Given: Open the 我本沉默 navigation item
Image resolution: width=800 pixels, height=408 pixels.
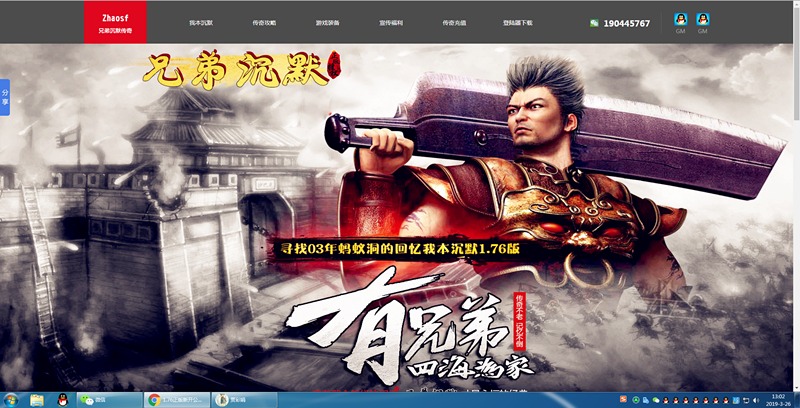Looking at the screenshot, I should (201, 23).
